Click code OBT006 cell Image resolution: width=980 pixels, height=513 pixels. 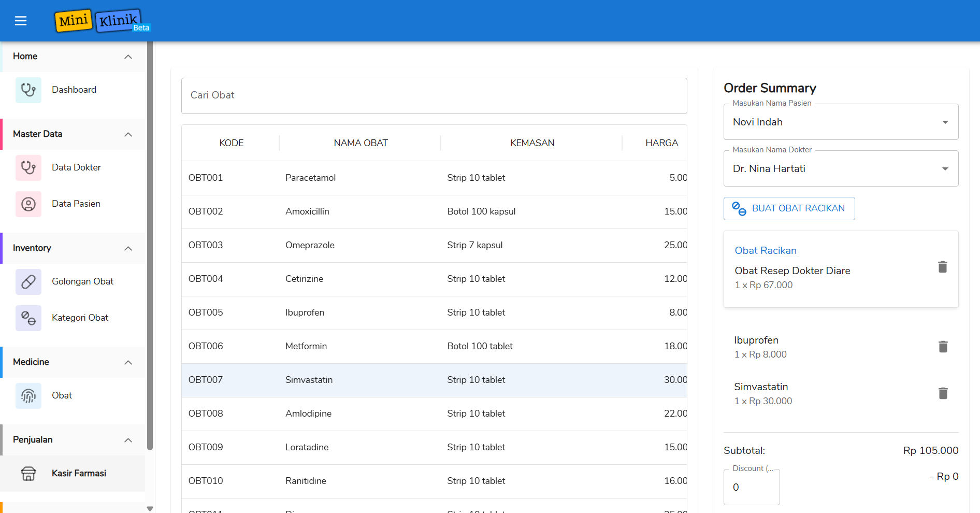[206, 347]
